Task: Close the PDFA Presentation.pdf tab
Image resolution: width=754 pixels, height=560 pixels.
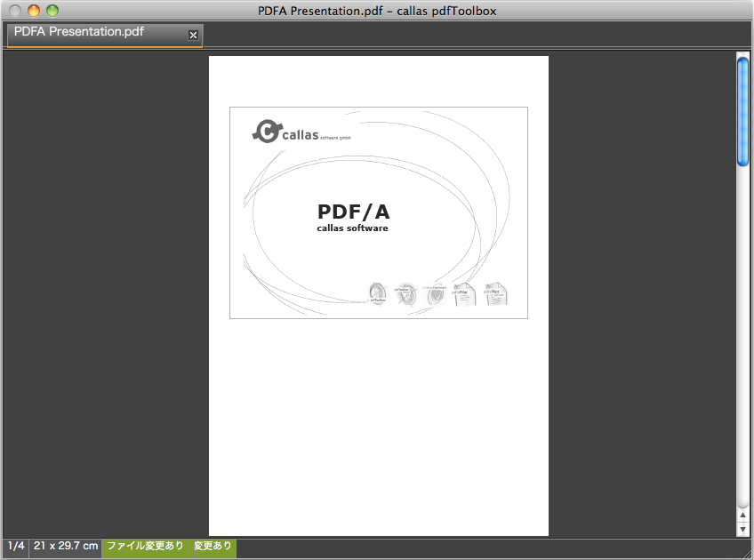Action: click(x=193, y=35)
